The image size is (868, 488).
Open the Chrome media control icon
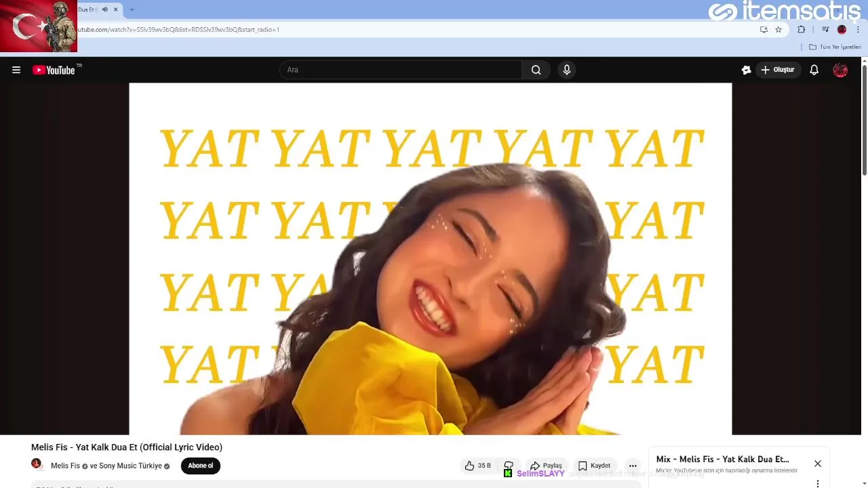825,29
